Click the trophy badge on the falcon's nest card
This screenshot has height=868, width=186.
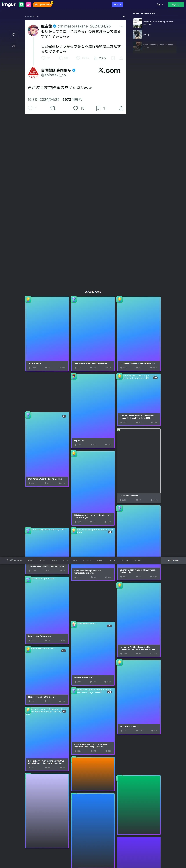[120, 585]
